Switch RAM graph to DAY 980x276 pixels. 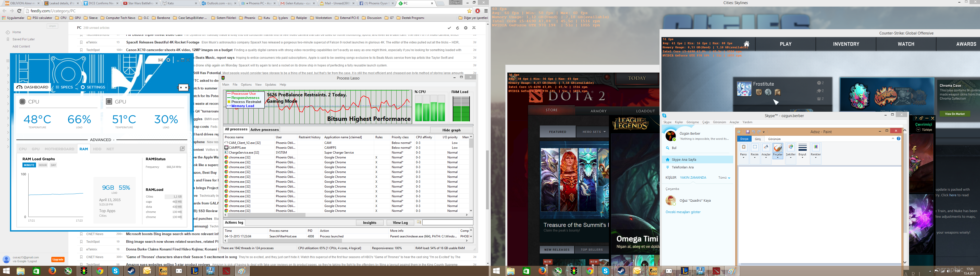(53, 165)
